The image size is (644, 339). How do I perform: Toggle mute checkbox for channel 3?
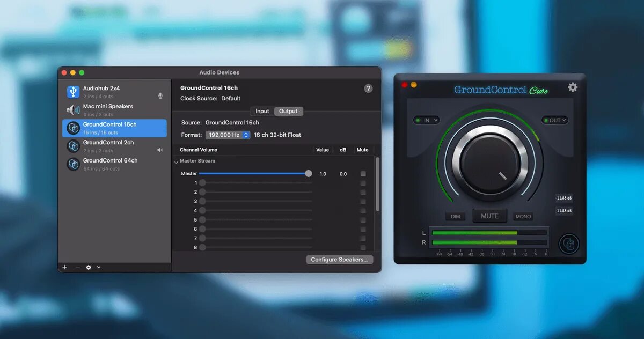(363, 201)
